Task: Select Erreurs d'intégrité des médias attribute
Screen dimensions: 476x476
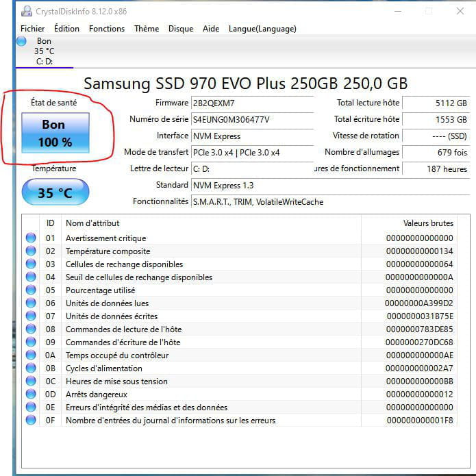Action: 147,408
